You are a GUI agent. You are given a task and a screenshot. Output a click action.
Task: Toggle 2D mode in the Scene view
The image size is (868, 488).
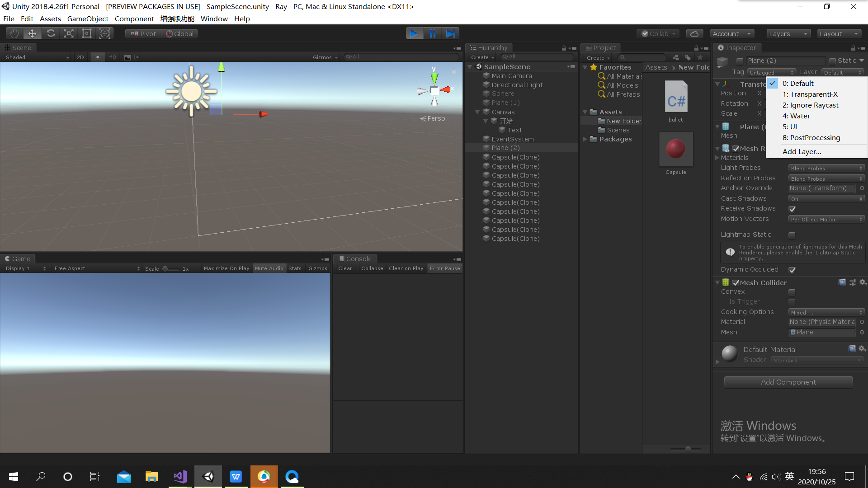pos(80,57)
